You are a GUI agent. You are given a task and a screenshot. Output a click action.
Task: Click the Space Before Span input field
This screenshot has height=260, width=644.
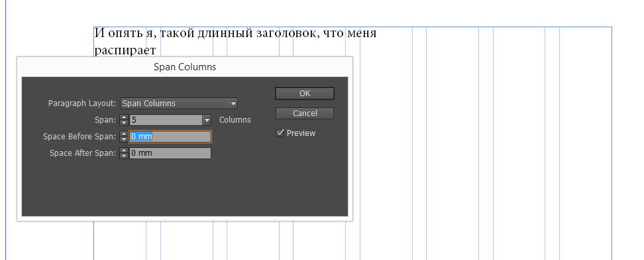(x=170, y=137)
